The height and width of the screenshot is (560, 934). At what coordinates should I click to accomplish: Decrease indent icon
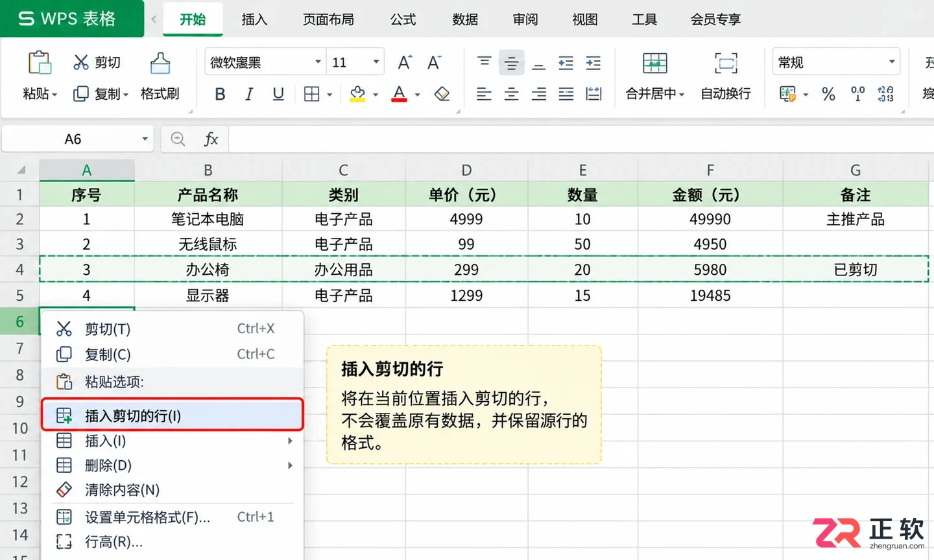[566, 63]
